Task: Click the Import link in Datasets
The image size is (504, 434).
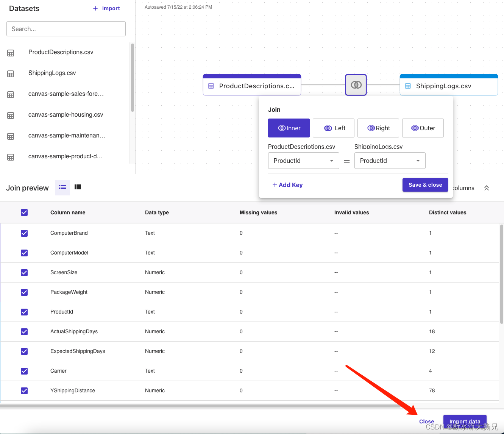Action: pos(111,8)
